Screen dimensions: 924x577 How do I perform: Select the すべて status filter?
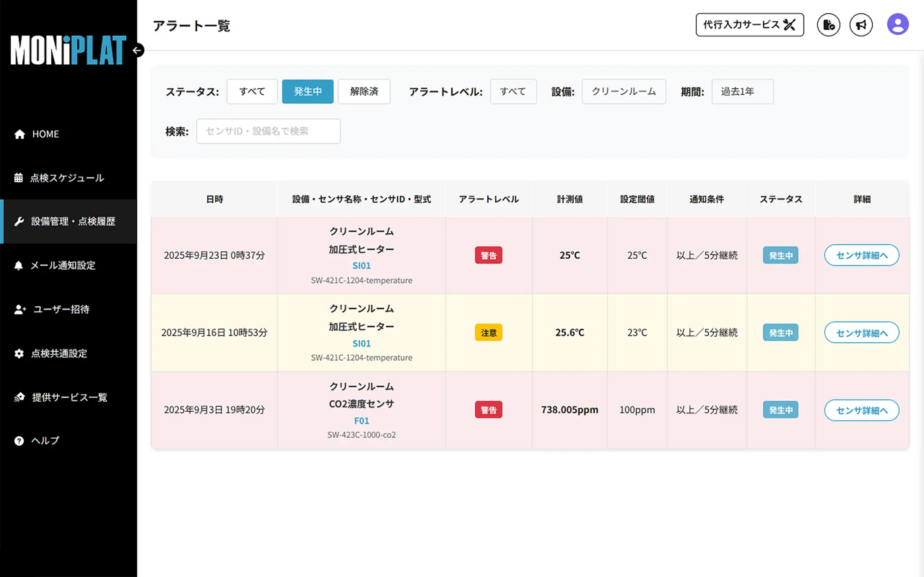[252, 91]
